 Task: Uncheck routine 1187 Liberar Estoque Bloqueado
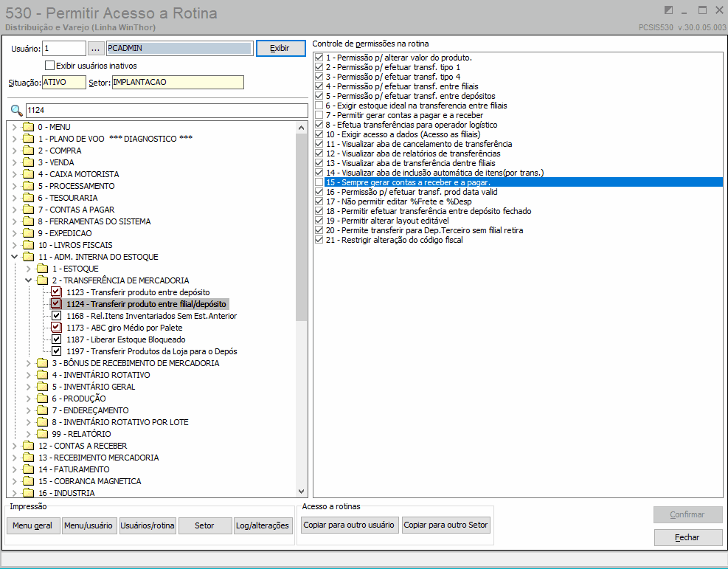56,339
